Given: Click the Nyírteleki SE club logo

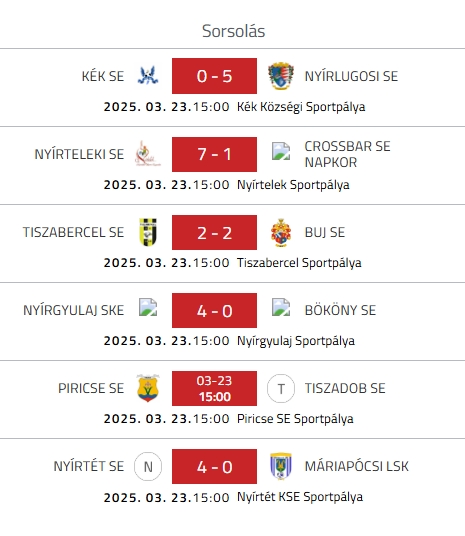Looking at the screenshot, I should (x=147, y=154).
